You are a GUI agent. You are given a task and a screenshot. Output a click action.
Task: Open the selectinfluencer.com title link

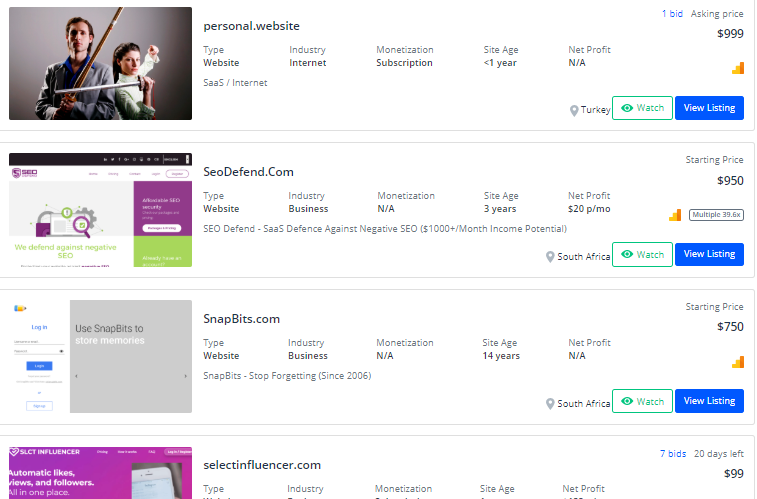[262, 465]
